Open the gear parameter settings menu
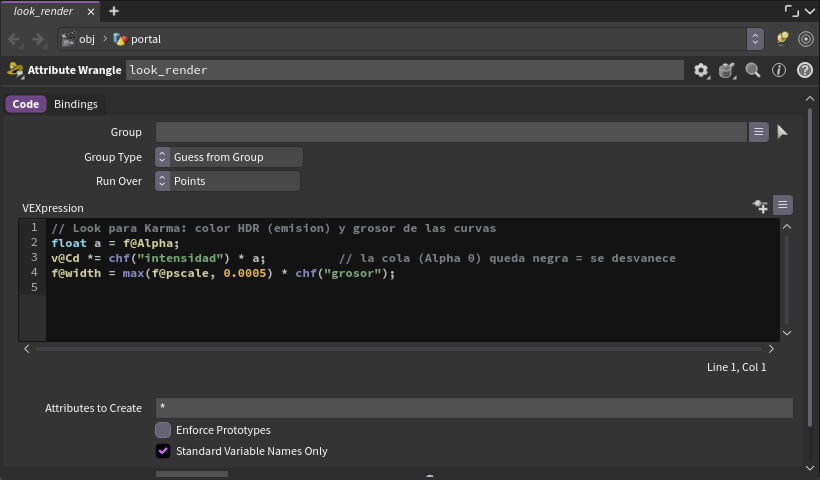Screen dimensions: 820x480 click(x=701, y=70)
